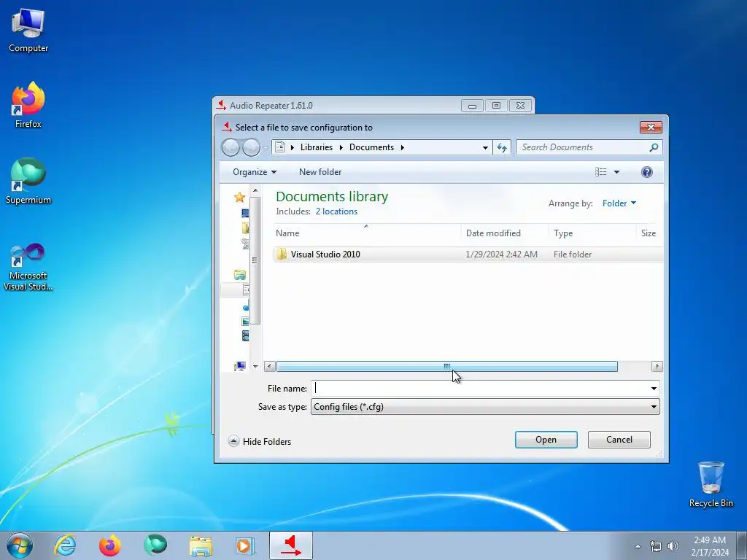Click the taskbar clock and date

click(710, 546)
